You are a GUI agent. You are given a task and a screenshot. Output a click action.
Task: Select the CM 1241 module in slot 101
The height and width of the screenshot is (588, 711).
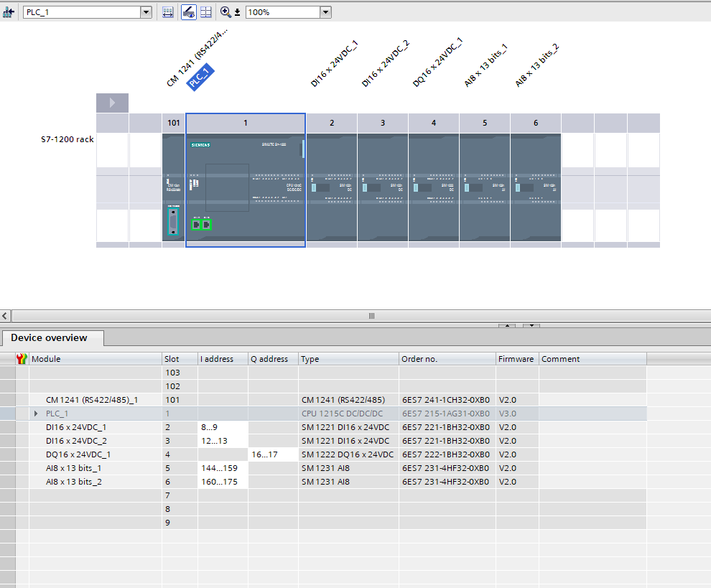coord(173,187)
